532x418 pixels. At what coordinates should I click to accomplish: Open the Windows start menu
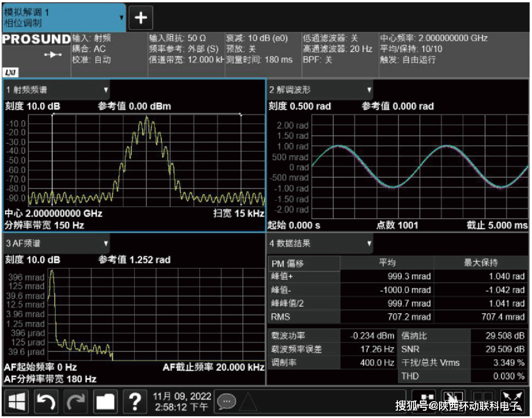[x=17, y=402]
